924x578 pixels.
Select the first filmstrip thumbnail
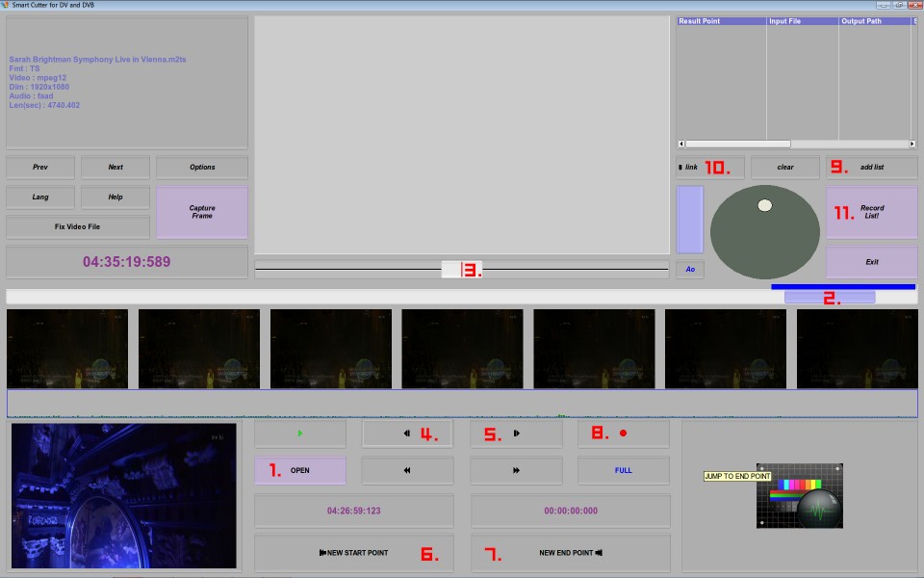tap(67, 349)
